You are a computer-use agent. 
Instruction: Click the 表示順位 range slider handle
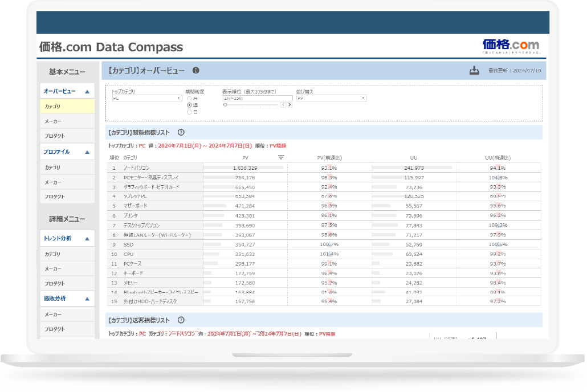point(225,105)
